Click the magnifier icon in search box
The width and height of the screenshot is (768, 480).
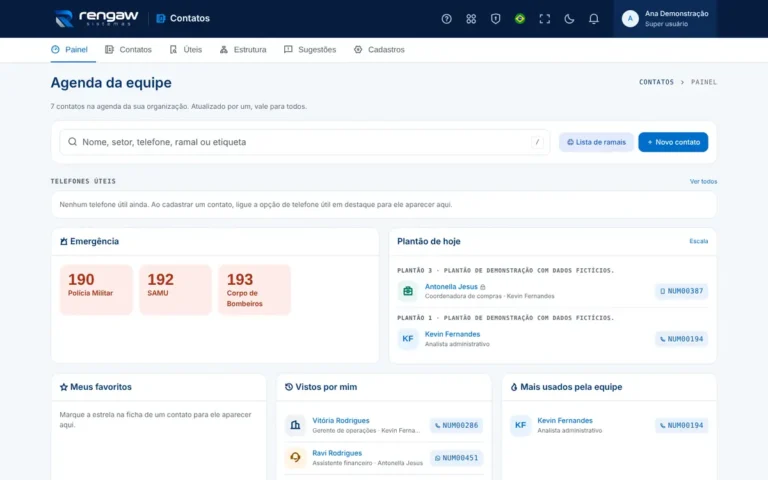point(72,142)
